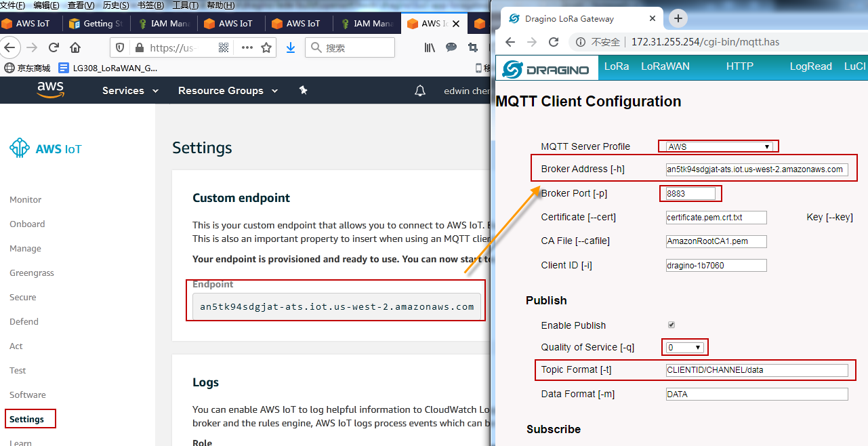Open the edwin account menu
The image size is (868, 446).
point(468,91)
